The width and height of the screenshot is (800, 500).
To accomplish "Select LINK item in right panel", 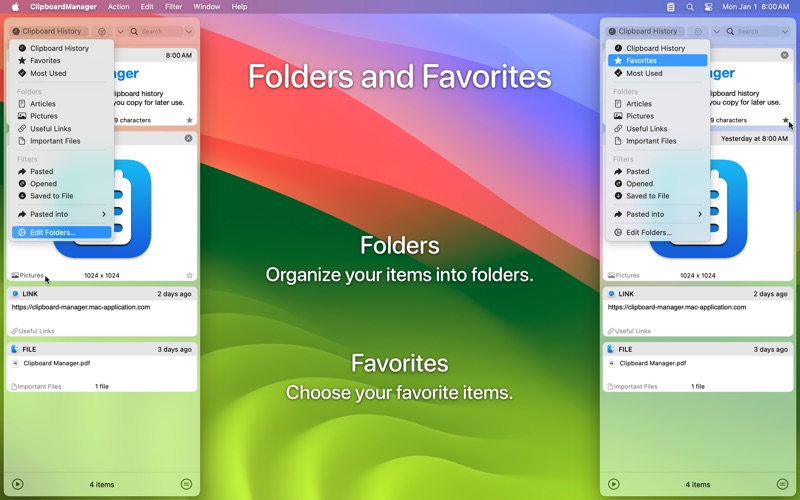I will (x=698, y=311).
